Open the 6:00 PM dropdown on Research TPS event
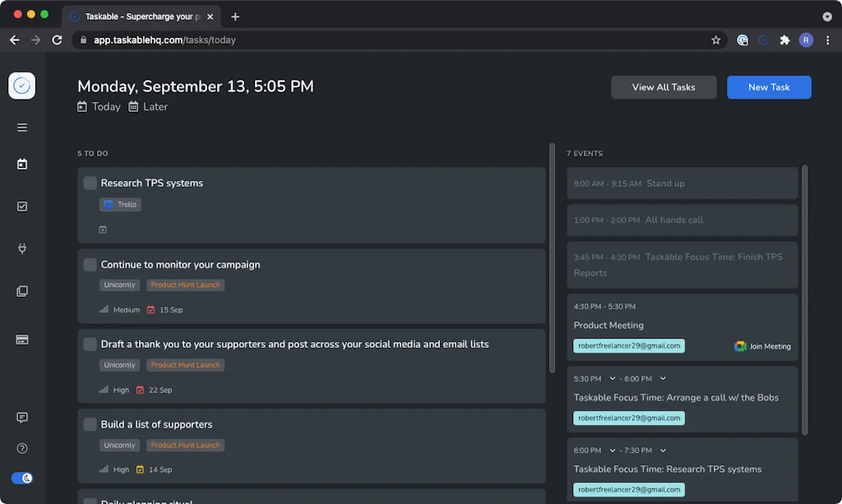 tap(612, 450)
